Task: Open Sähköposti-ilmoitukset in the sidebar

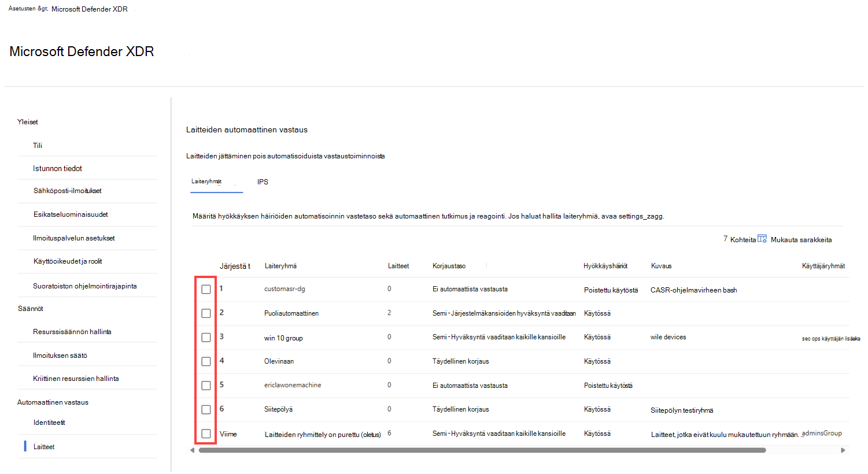Action: click(67, 191)
